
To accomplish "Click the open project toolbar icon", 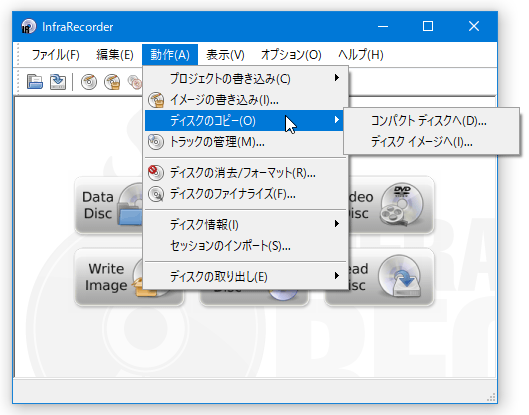I will click(35, 82).
